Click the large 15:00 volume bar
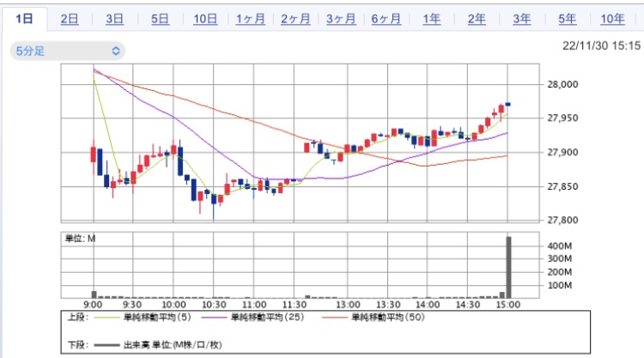 pos(508,267)
